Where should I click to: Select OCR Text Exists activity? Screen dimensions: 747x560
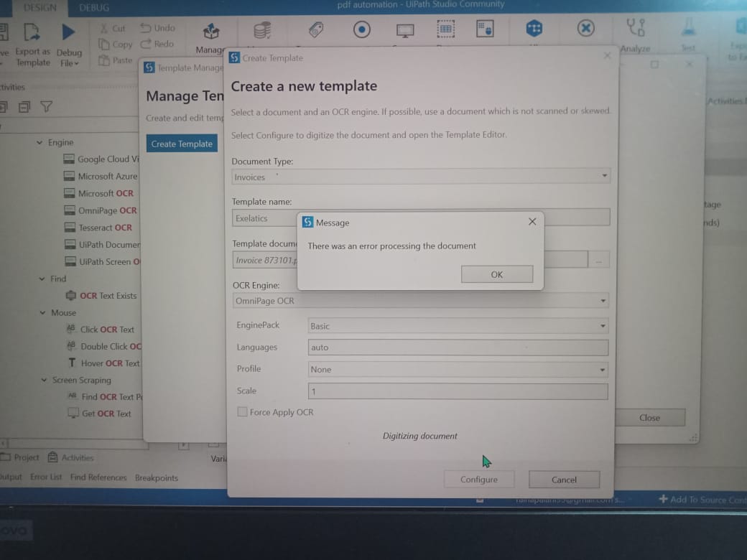point(101,296)
